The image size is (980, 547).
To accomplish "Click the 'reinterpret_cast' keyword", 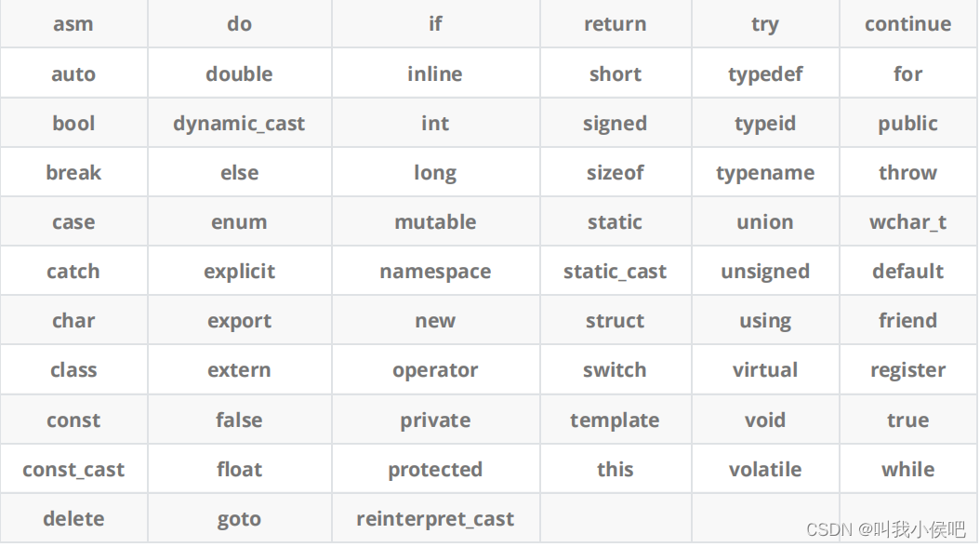I will 435,519.
